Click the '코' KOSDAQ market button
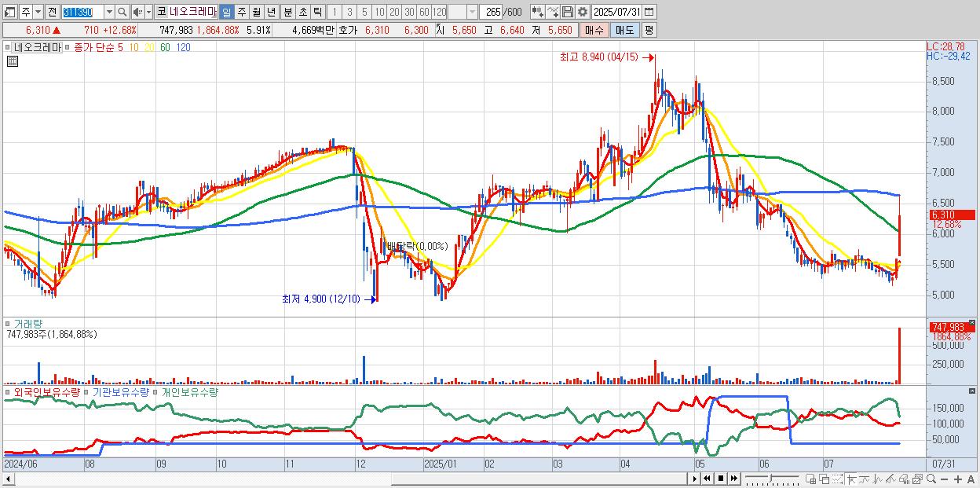Screen dimensions: 980x488 pyautogui.click(x=161, y=12)
